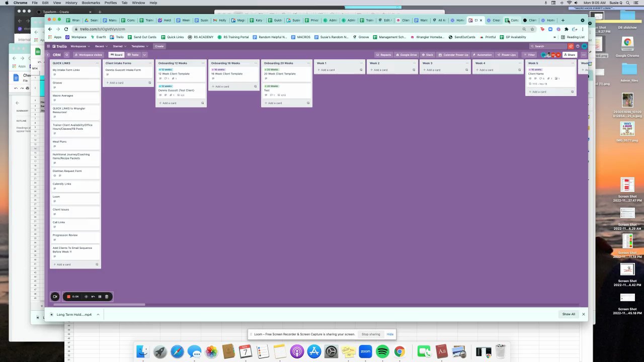The width and height of the screenshot is (644, 362).
Task: Create from template in the Week 2 list
Action: tap(414, 70)
